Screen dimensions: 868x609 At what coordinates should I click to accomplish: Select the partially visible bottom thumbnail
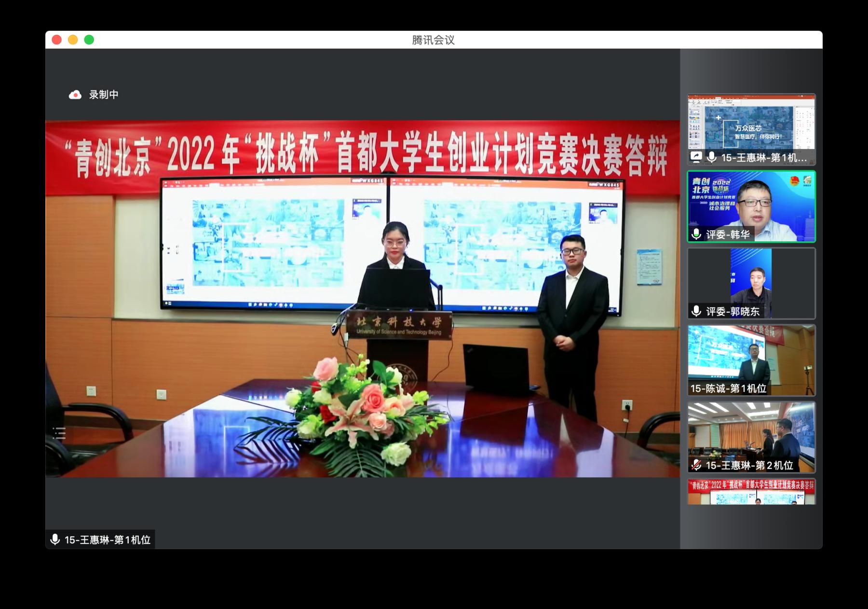(751, 492)
